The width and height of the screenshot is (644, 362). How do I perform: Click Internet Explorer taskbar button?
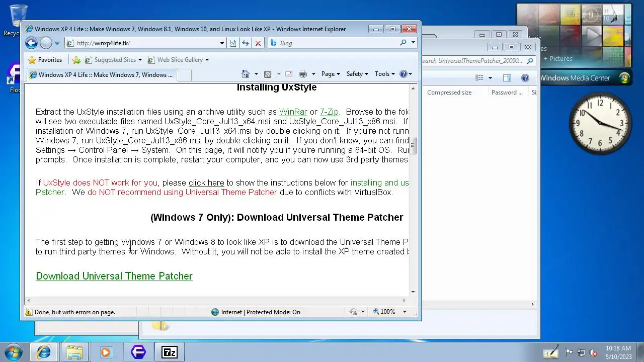click(x=44, y=352)
